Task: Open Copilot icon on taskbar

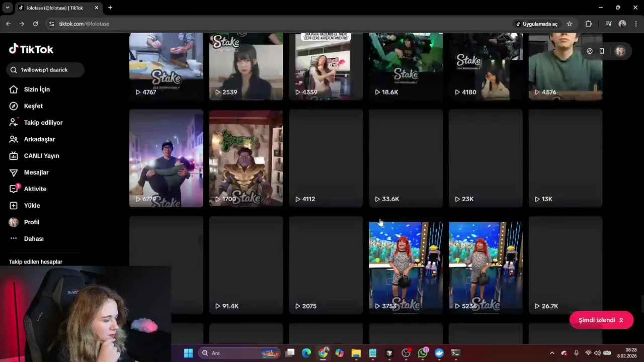Action: (340, 353)
